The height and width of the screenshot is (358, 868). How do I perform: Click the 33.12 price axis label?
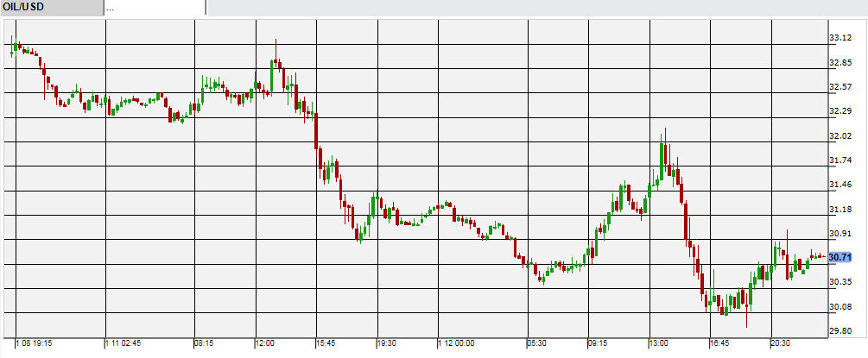coord(841,38)
